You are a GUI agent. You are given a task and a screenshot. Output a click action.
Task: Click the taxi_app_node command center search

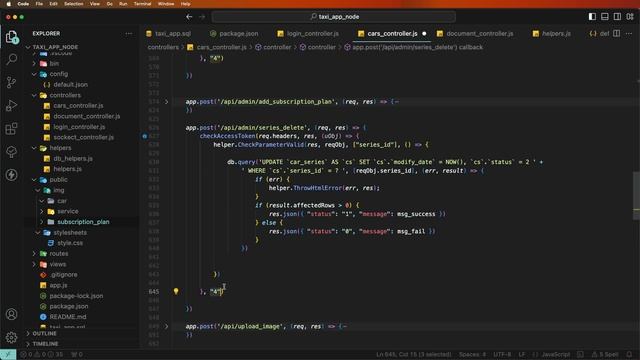point(334,17)
